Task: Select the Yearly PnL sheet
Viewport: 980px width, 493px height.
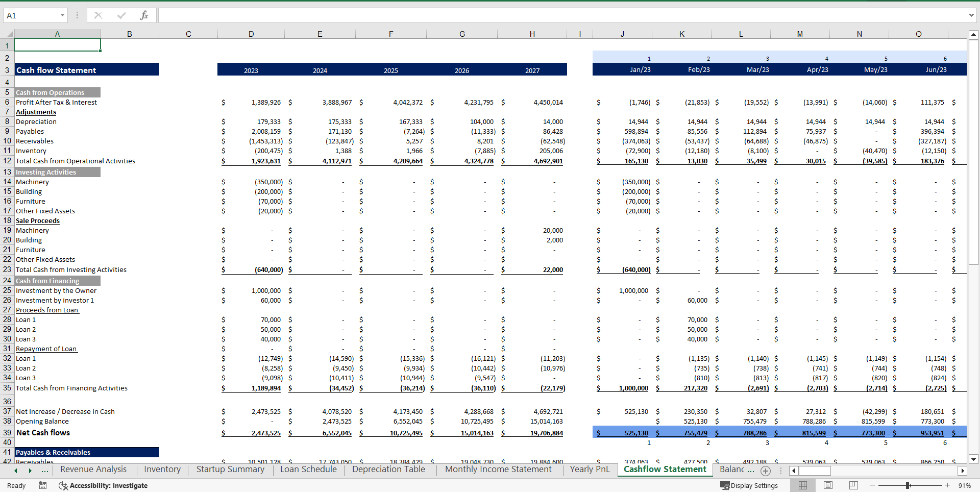Action: pyautogui.click(x=590, y=469)
